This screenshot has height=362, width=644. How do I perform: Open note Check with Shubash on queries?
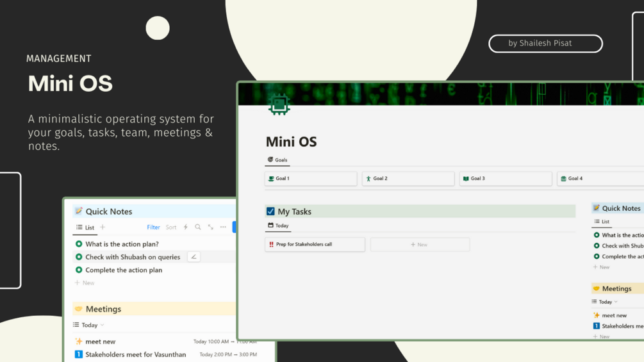(133, 257)
